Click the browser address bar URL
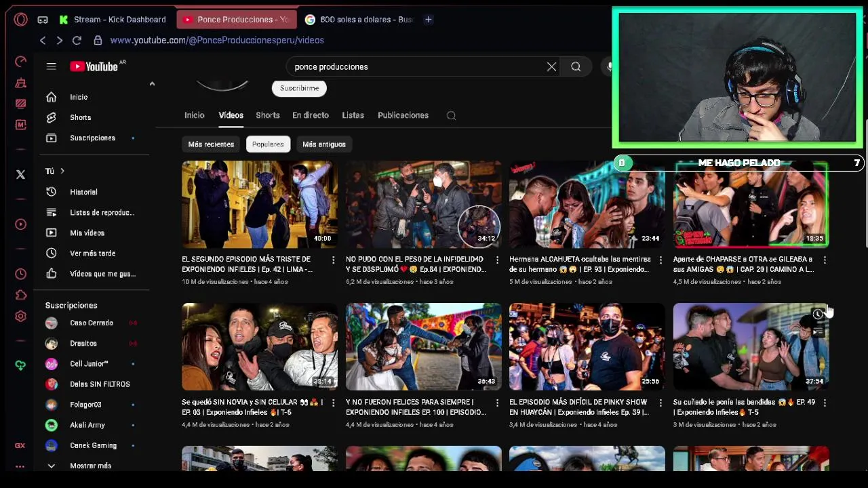 click(217, 41)
